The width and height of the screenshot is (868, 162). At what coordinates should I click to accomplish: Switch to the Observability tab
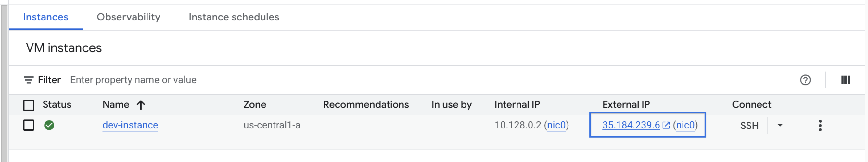[x=128, y=17]
